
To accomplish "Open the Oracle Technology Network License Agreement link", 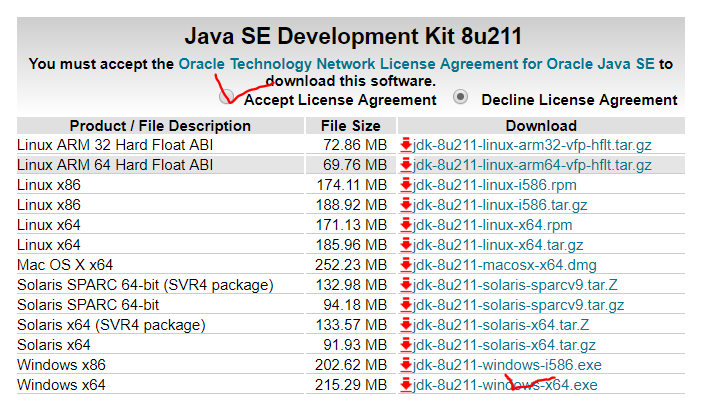I will coord(416,64).
